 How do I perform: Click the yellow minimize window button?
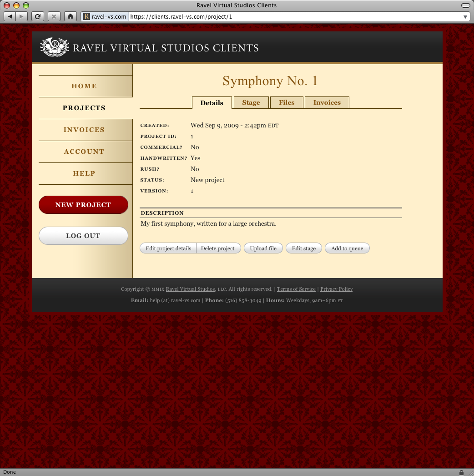16,5
